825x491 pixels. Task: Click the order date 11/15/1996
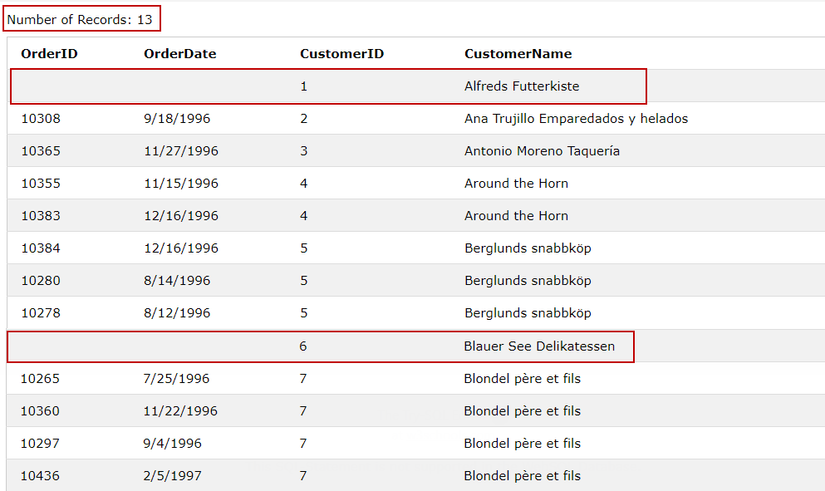point(181,184)
